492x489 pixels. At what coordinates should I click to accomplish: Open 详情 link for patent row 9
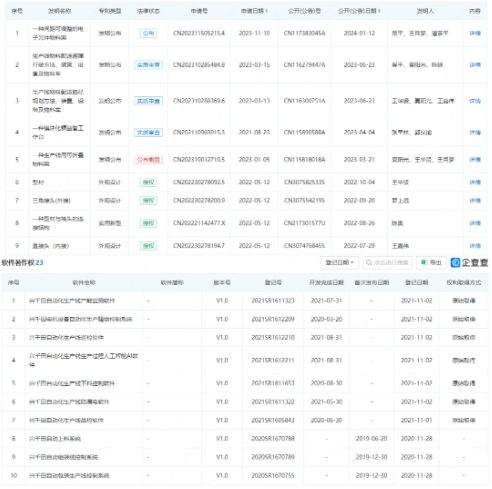click(x=475, y=246)
